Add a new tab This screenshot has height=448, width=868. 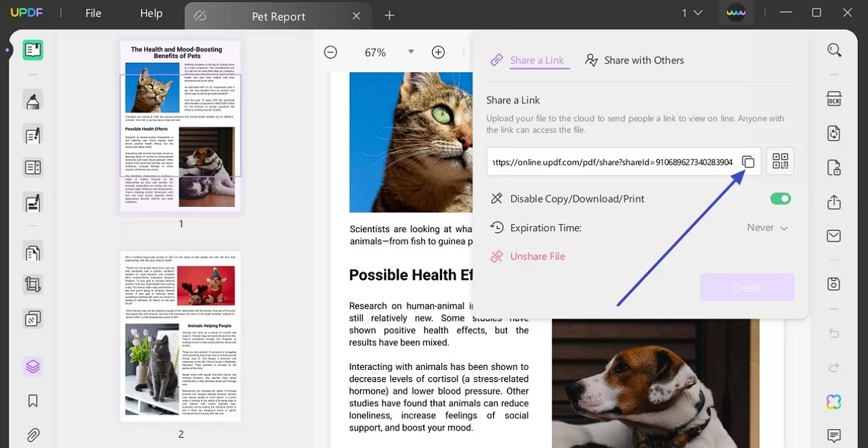(x=389, y=15)
